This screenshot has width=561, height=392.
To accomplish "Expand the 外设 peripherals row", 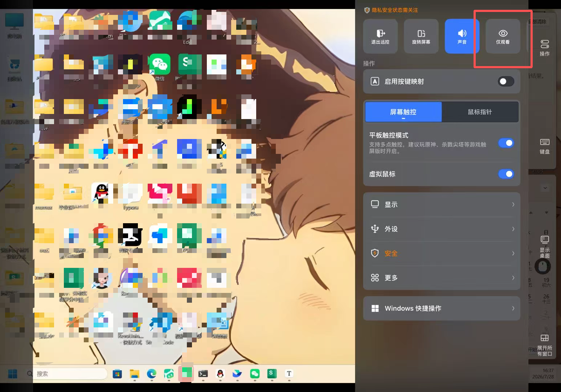I will [442, 229].
